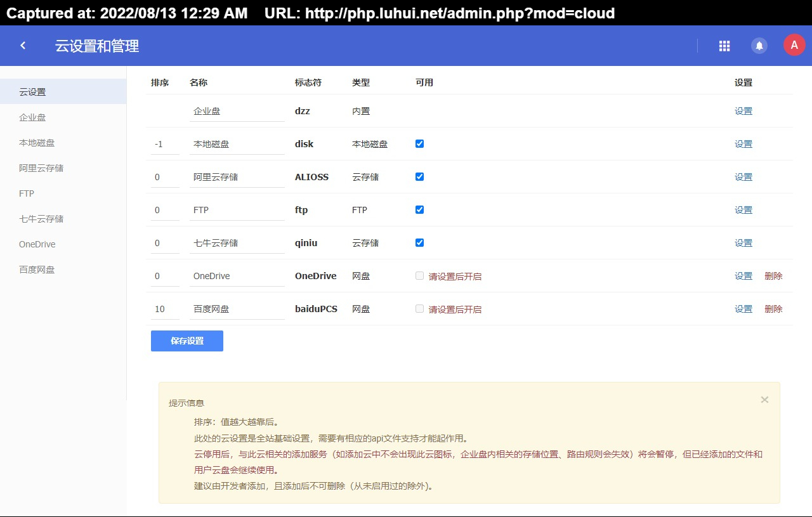This screenshot has height=517, width=812.
Task: Open the apps grid icon
Action: (x=724, y=46)
